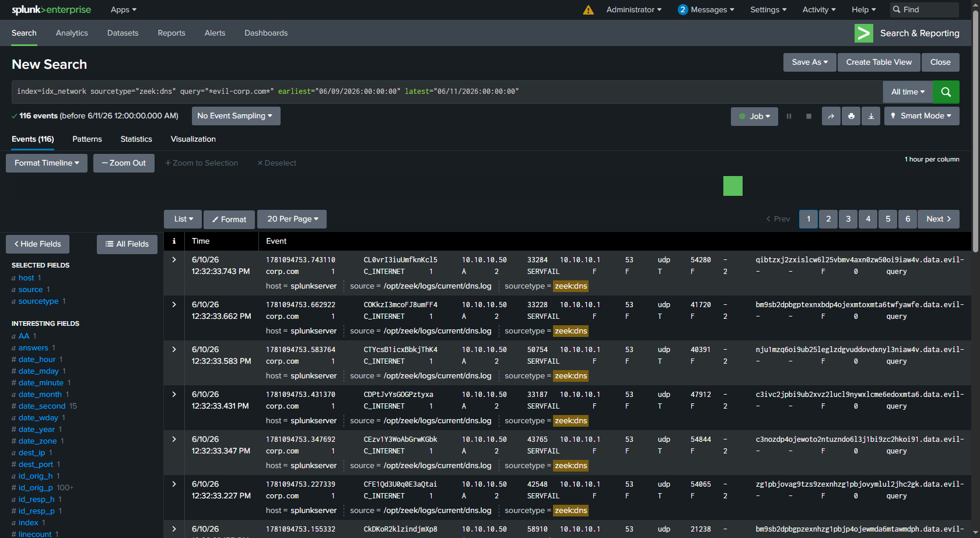Click the info column header icon
Image resolution: width=980 pixels, height=538 pixels.
(174, 241)
